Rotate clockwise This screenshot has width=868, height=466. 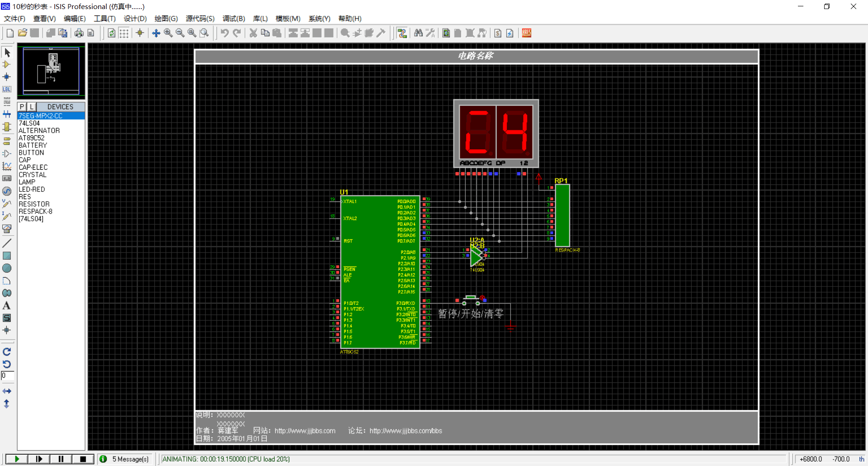click(x=7, y=352)
